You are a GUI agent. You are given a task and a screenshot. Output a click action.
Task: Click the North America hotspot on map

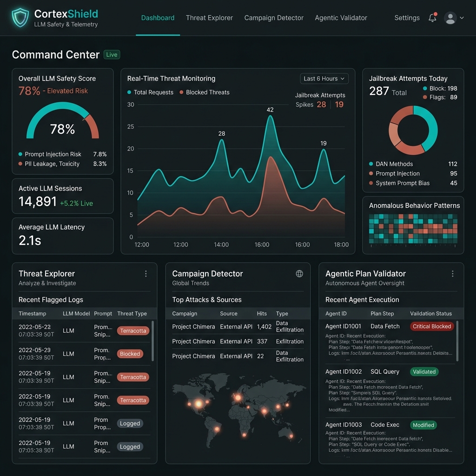(198, 403)
